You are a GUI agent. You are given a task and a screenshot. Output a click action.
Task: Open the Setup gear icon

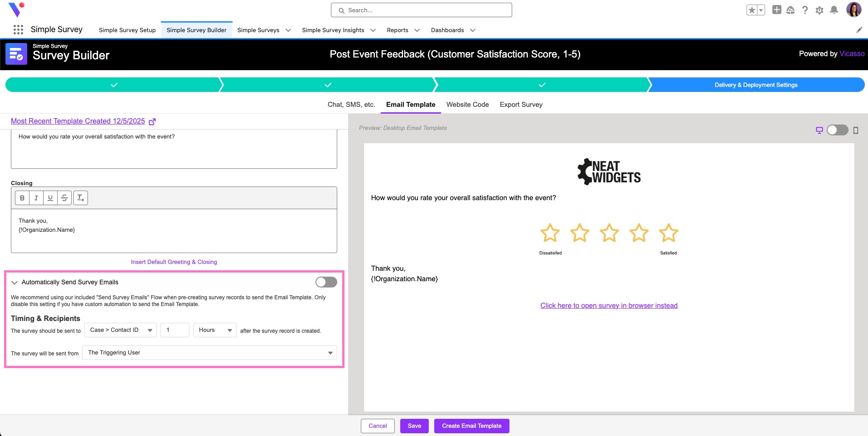(x=820, y=10)
